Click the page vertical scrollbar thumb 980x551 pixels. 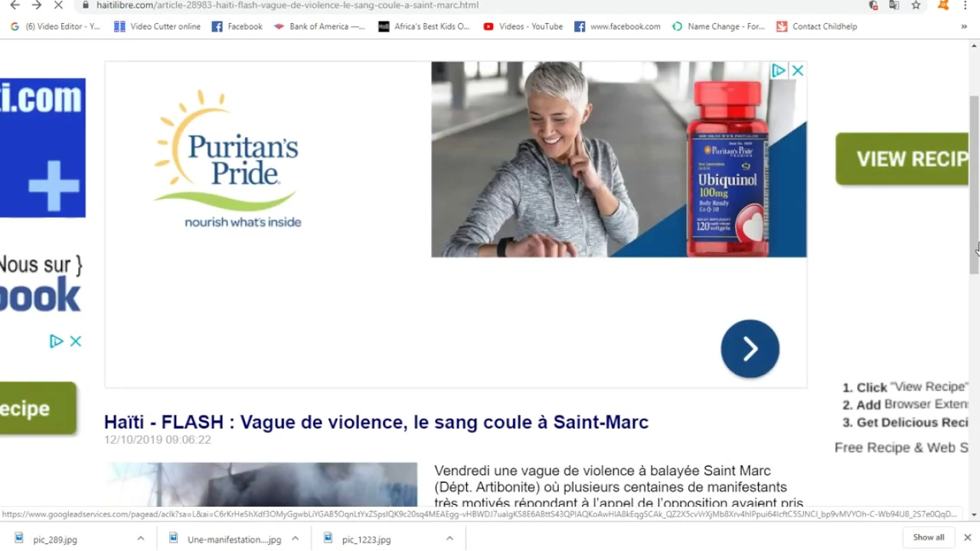(974, 185)
